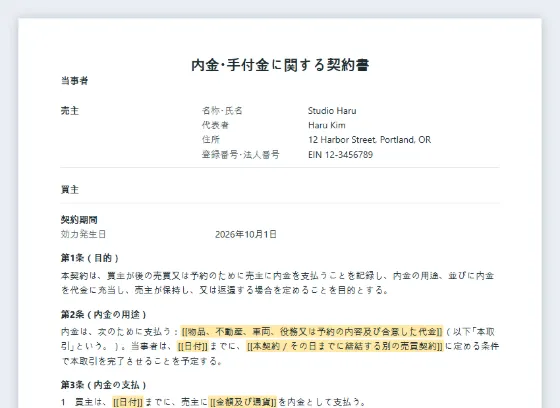
Task: Click the 金額及び通貨 placeholder
Action: (x=243, y=402)
